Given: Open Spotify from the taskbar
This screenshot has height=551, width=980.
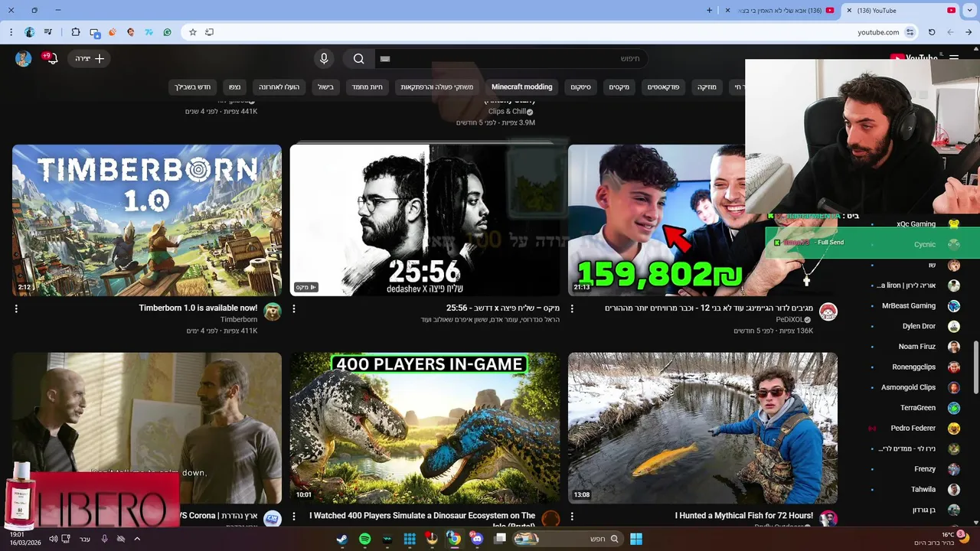Looking at the screenshot, I should pos(365,539).
